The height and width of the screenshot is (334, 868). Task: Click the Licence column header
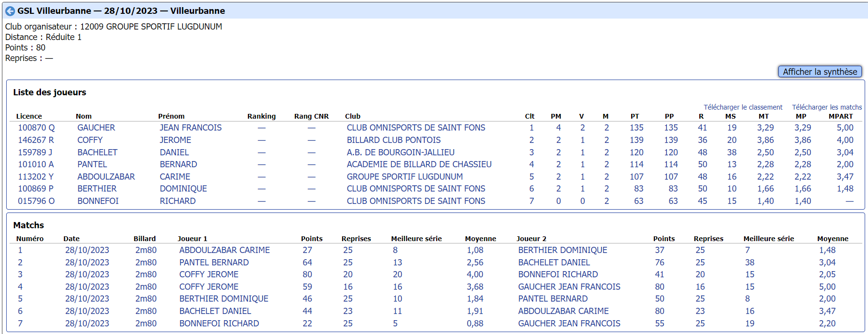click(29, 116)
